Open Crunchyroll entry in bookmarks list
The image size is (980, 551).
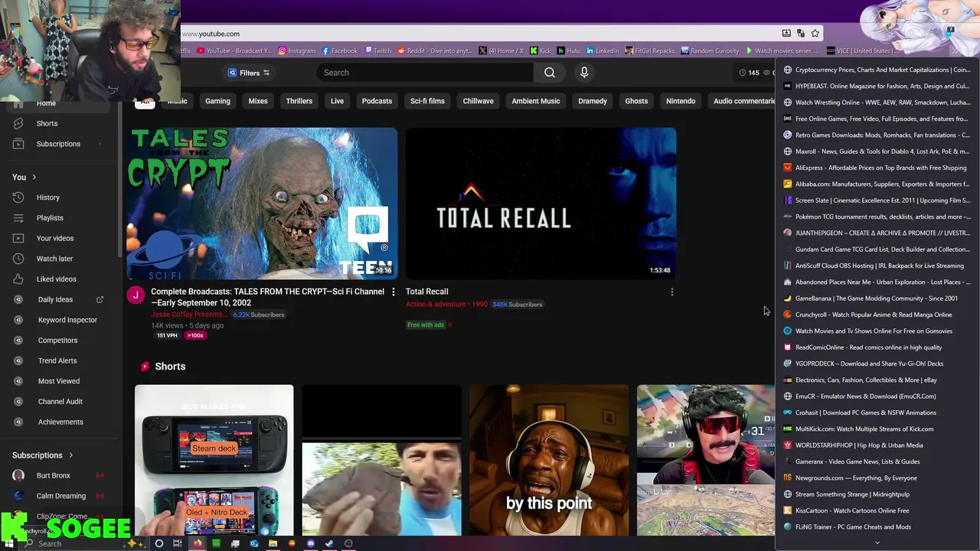(x=877, y=315)
